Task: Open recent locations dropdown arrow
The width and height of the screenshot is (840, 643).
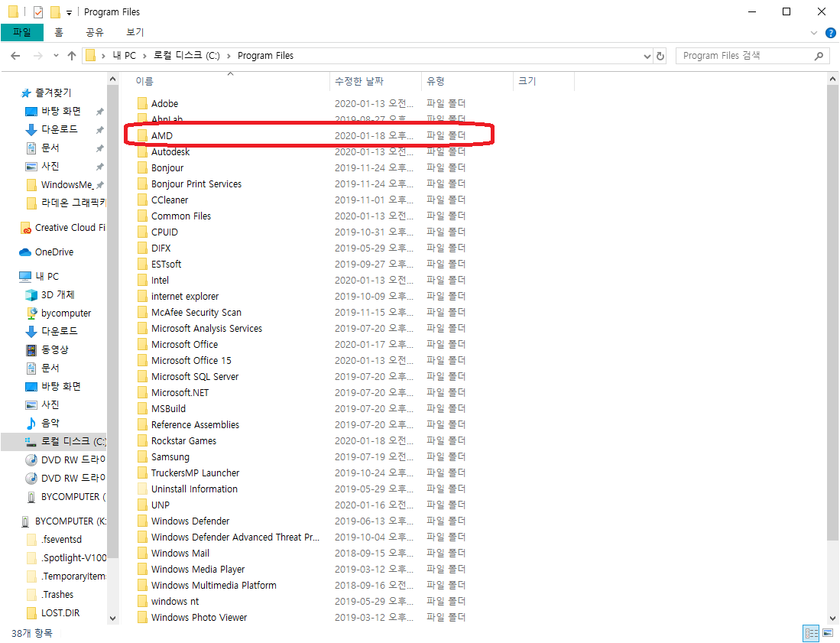Action: point(57,56)
